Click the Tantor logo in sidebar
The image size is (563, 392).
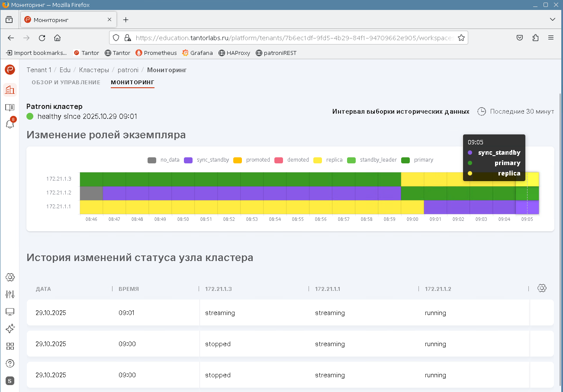point(10,70)
